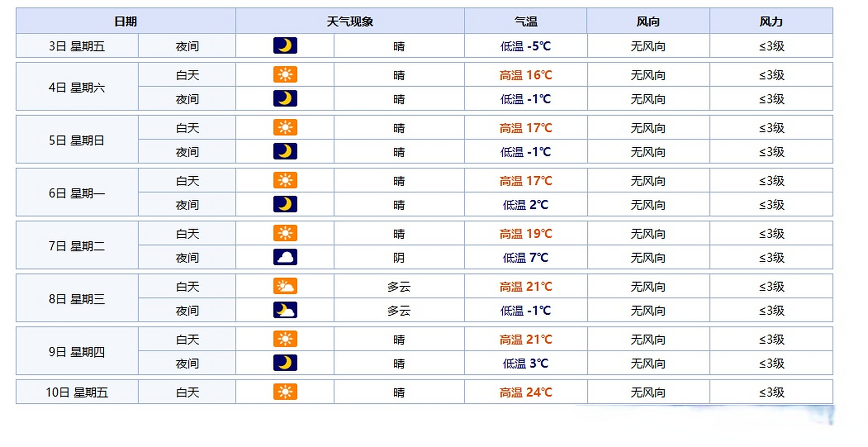Click 白天 label in the 10日 row
868x447 pixels.
pyautogui.click(x=187, y=393)
